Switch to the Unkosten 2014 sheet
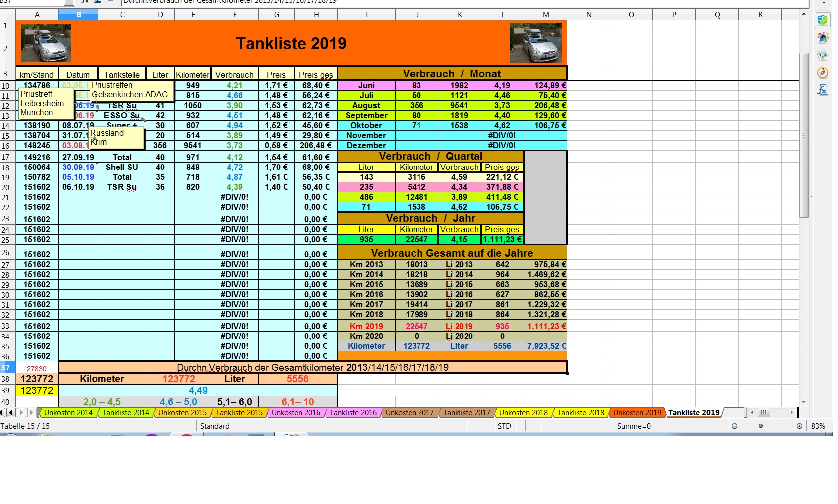This screenshot has width=838, height=504. coord(68,413)
